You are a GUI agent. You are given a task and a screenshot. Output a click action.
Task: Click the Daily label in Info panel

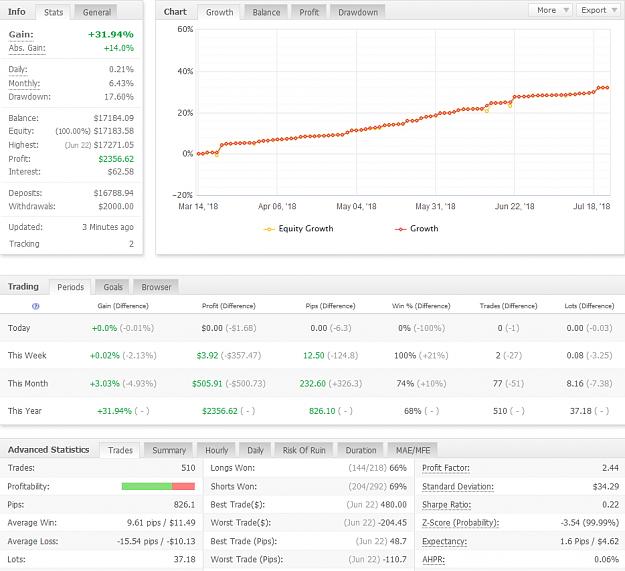pyautogui.click(x=18, y=69)
